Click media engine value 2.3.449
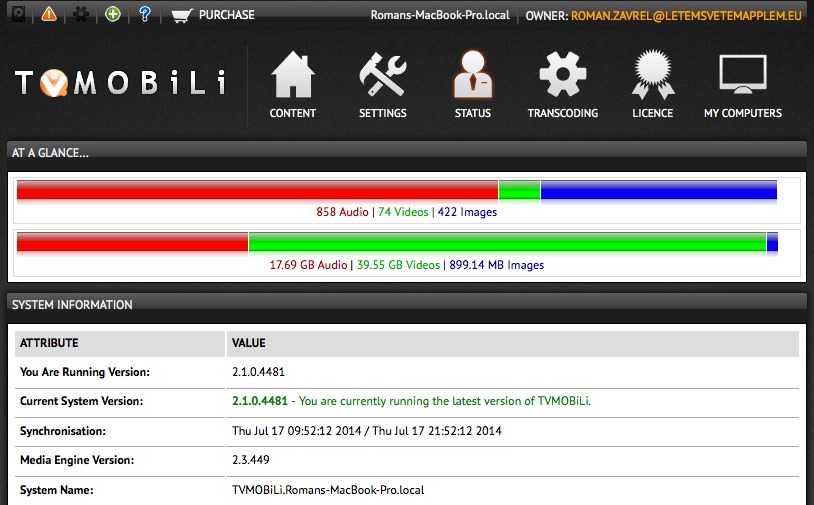 pos(251,460)
